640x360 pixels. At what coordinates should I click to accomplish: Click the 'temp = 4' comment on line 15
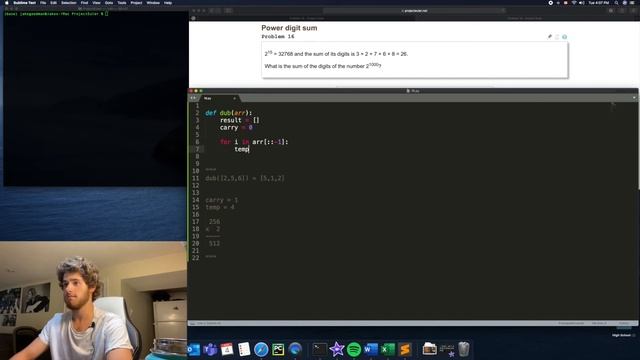click(x=220, y=207)
